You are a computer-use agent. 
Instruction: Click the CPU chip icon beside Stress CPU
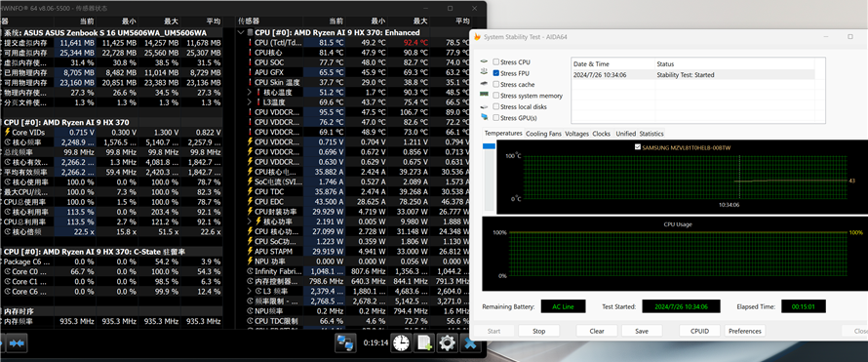tap(485, 62)
